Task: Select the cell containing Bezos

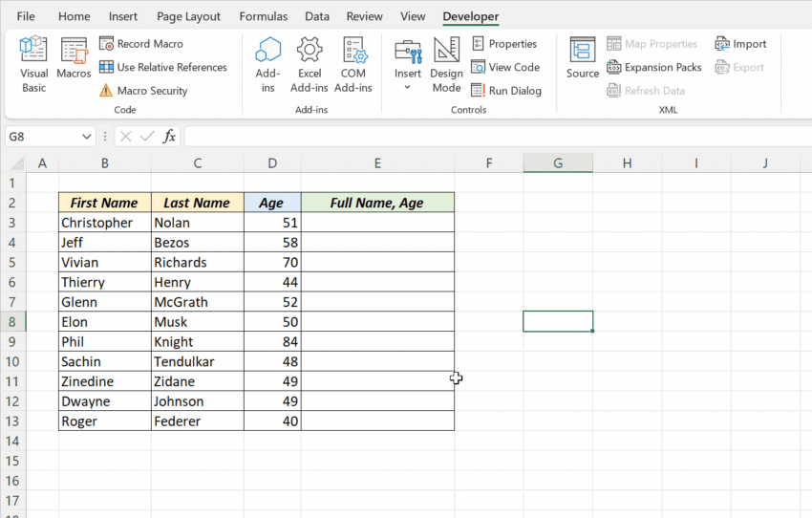Action: coord(198,243)
